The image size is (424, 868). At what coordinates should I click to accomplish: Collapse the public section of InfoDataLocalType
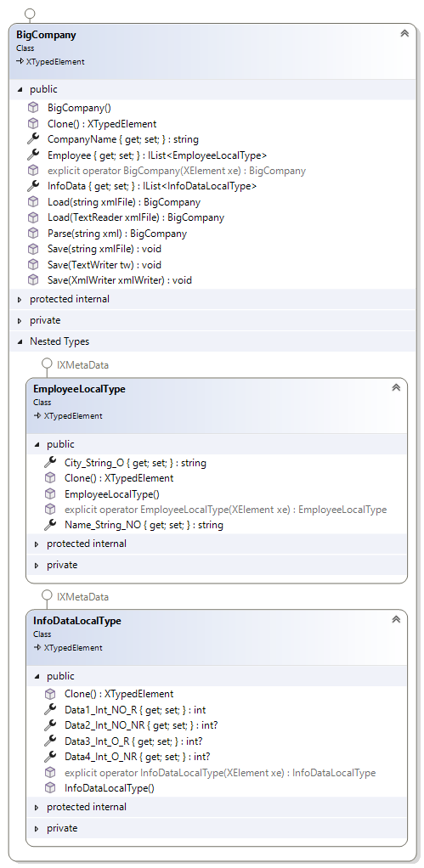point(37,676)
